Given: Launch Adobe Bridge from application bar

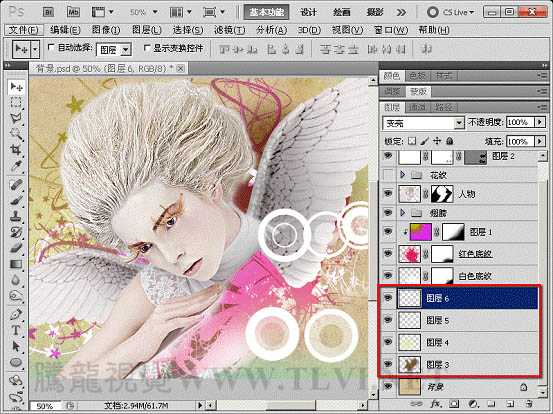Looking at the screenshot, I should tap(48, 12).
